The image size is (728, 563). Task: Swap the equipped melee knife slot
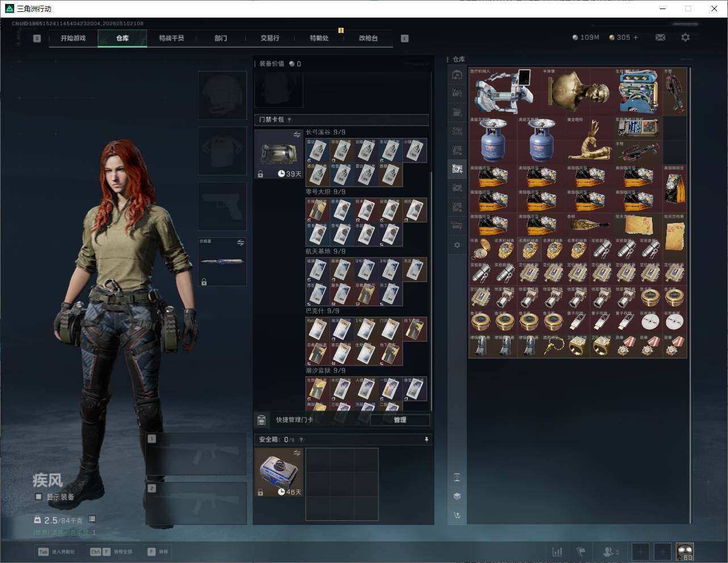[x=240, y=243]
